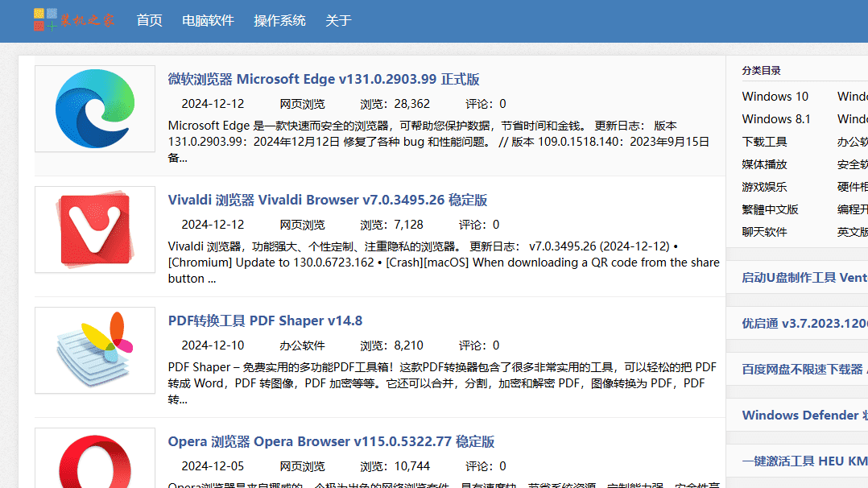Open the 电脑软件 menu
This screenshot has height=488, width=868.
coord(208,20)
